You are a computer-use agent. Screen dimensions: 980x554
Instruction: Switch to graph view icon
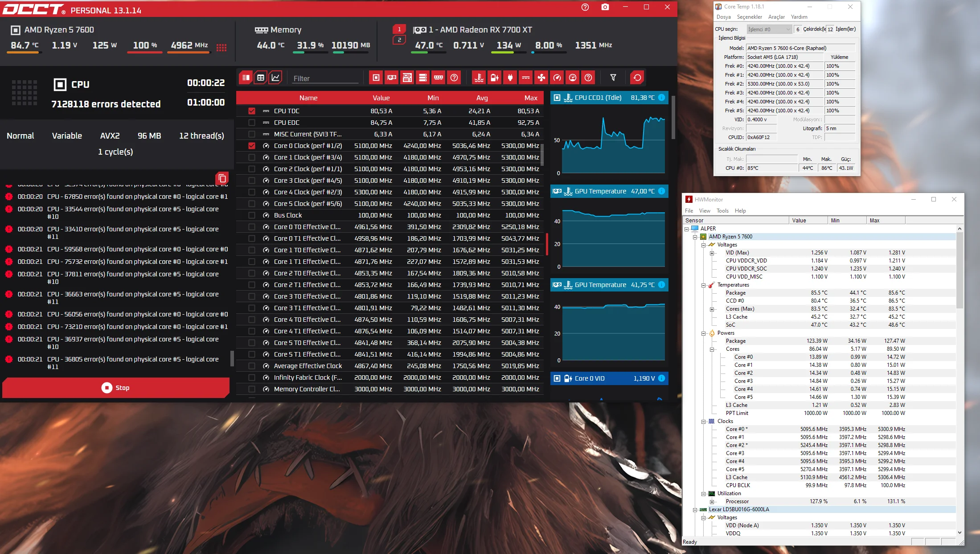276,78
